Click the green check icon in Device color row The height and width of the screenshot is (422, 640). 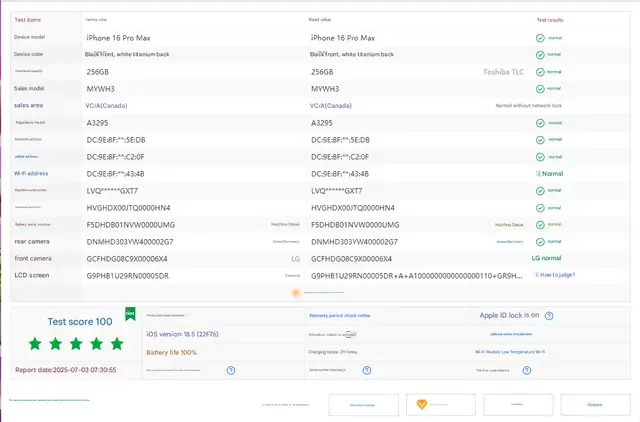point(540,55)
